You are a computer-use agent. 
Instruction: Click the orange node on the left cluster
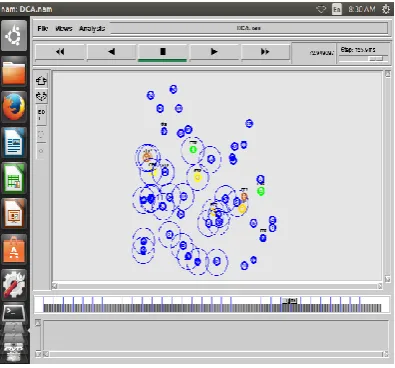click(147, 157)
